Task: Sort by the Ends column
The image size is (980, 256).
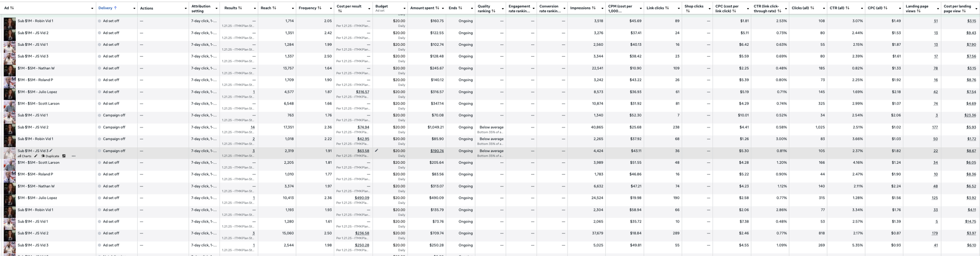Action: click(x=460, y=8)
